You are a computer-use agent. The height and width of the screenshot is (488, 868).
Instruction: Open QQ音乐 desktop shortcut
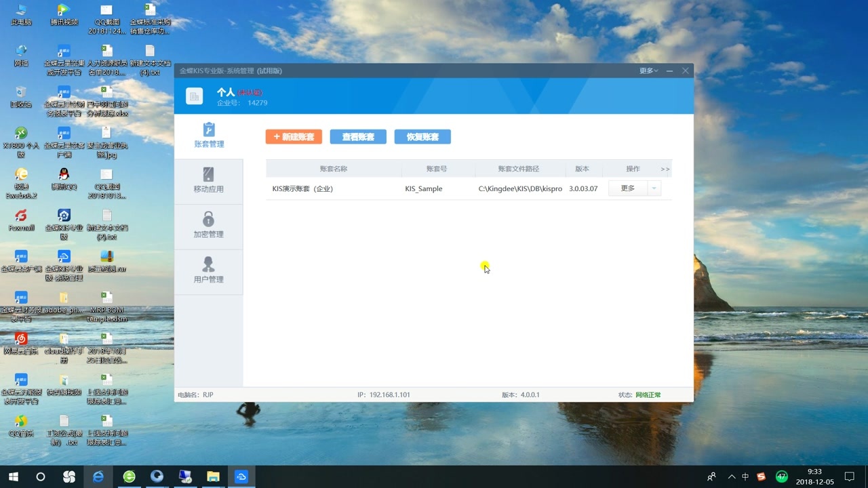[21, 425]
